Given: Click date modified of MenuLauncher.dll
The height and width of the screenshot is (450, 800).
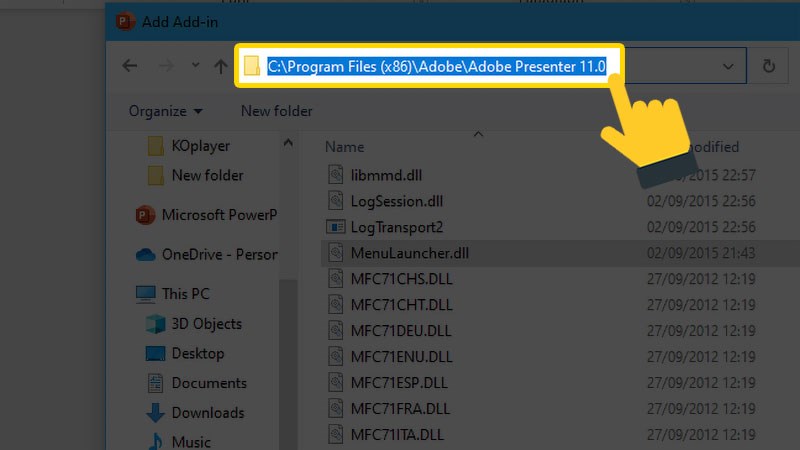Looking at the screenshot, I should (701, 254).
